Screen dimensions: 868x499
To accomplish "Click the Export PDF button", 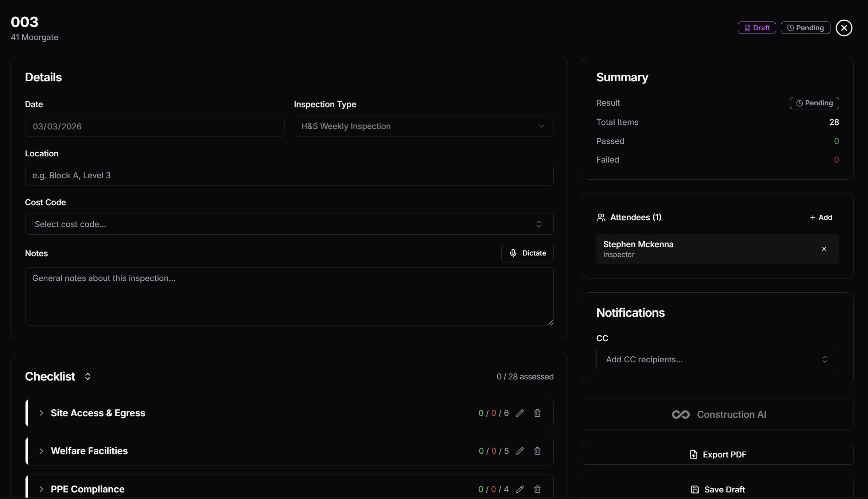I will coord(717,455).
